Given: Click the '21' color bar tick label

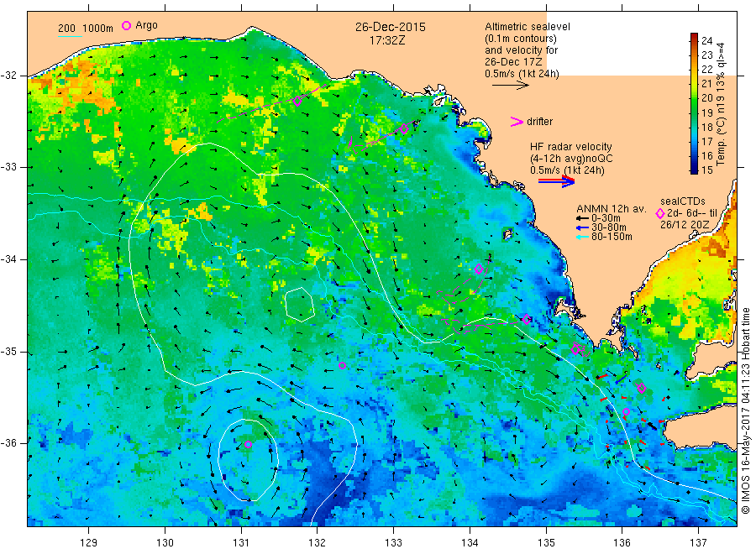Looking at the screenshot, I should click(x=706, y=83).
